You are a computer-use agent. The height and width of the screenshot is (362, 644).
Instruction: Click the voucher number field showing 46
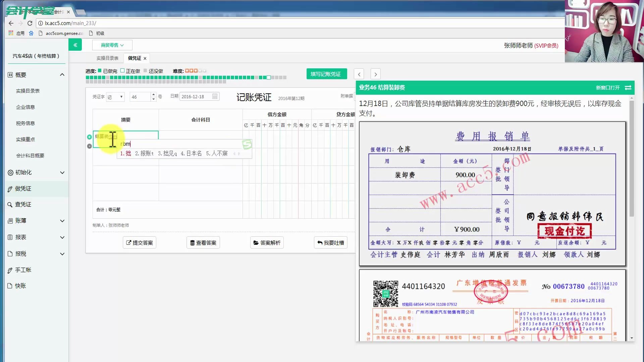tap(140, 97)
